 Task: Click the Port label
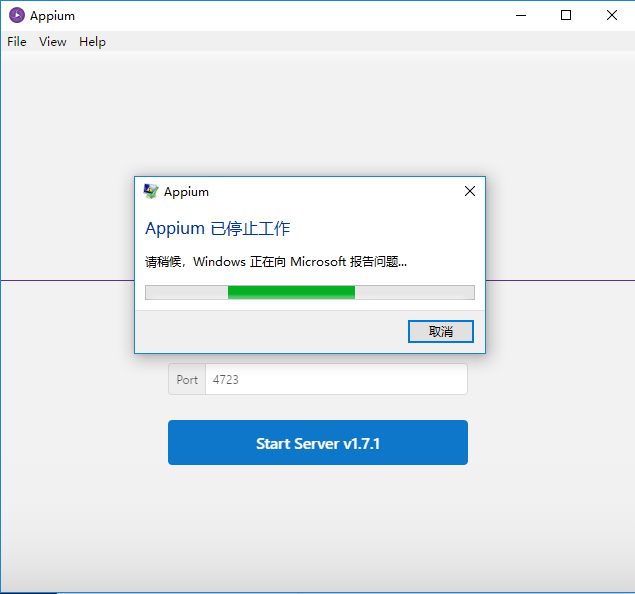(187, 379)
